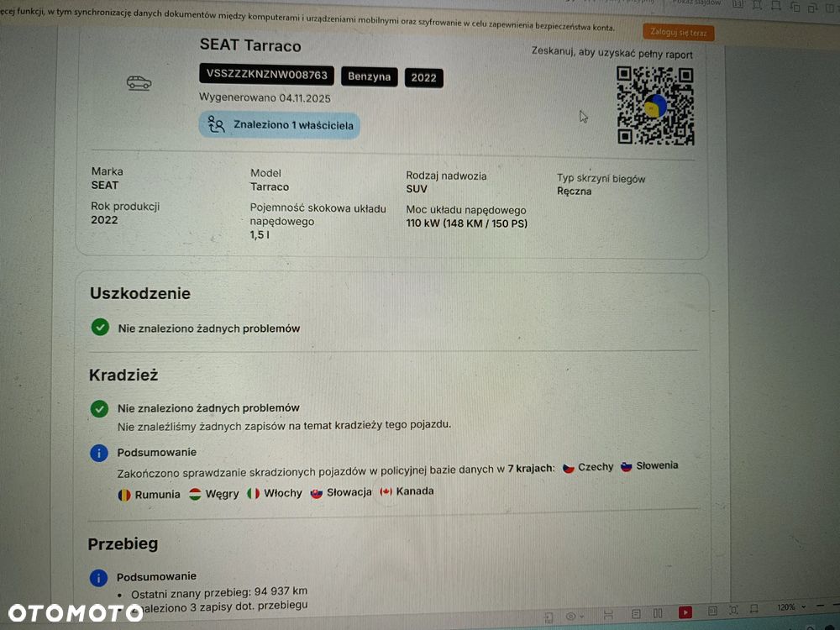840x630 pixels.
Task: Switch to two-page view icon
Action: [x=658, y=613]
